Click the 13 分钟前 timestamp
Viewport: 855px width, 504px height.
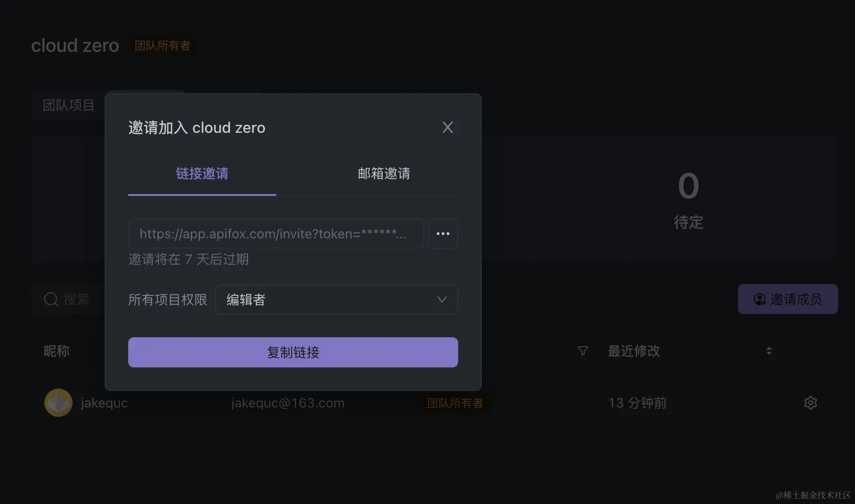(637, 403)
